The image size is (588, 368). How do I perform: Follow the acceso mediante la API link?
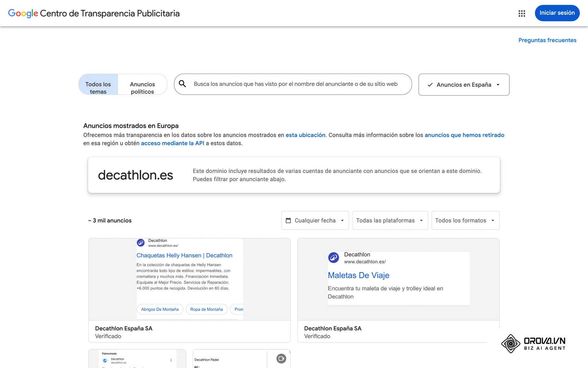(172, 143)
